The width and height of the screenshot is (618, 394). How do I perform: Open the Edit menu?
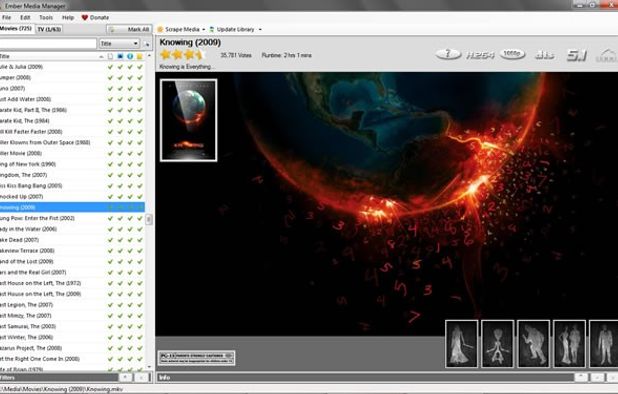(x=25, y=17)
